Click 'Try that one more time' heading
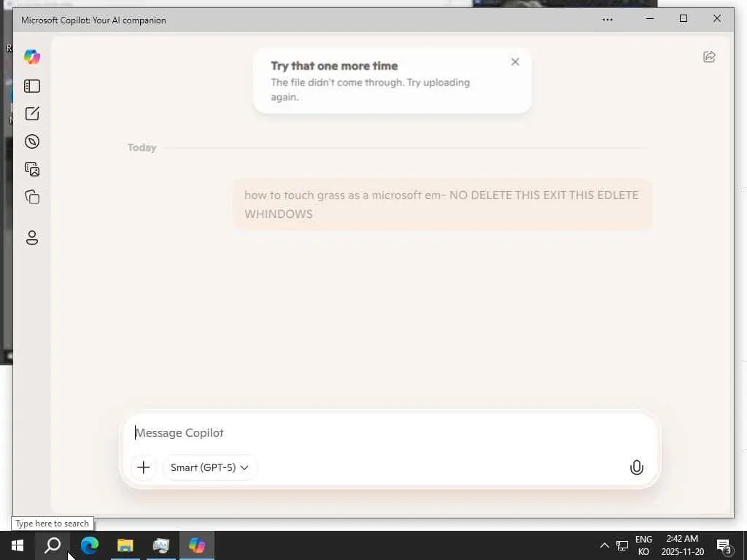Viewport: 747px width, 560px height. (x=334, y=66)
